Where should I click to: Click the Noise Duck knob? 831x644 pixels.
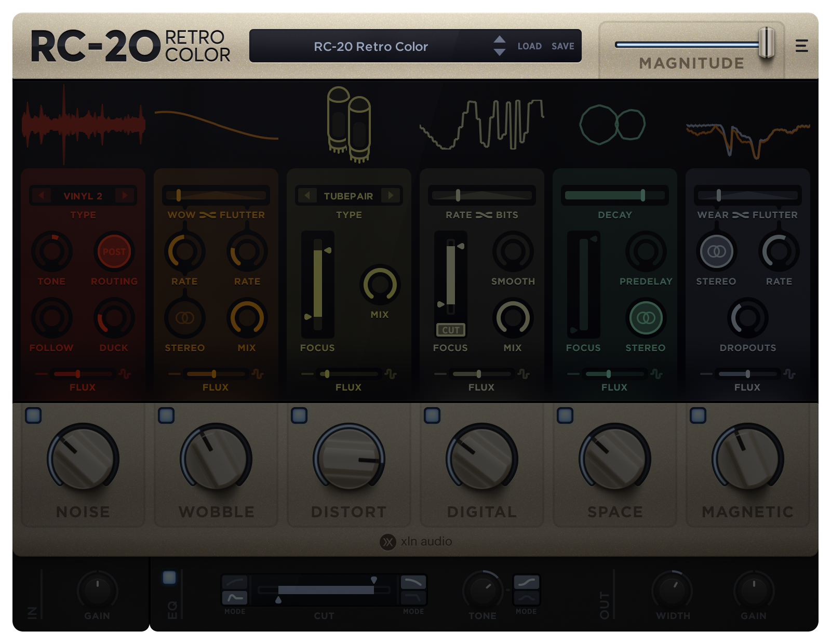[x=114, y=318]
